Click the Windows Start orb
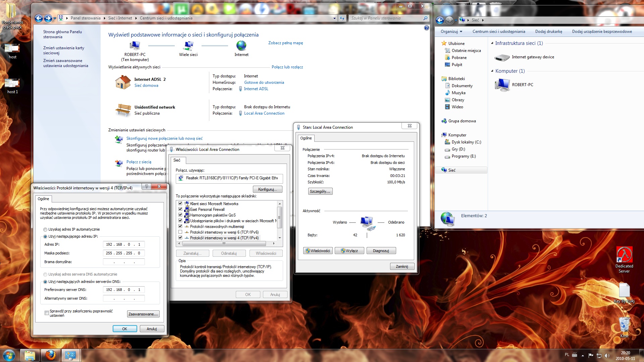 (x=9, y=355)
